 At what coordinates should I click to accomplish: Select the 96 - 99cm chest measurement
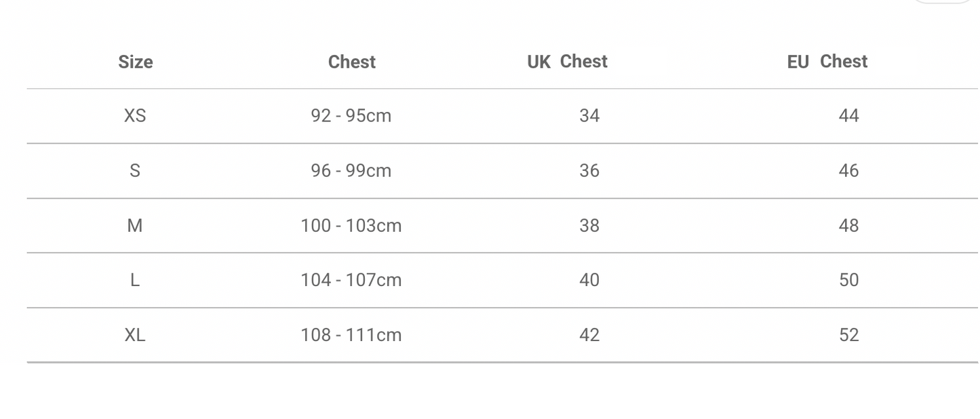(x=351, y=171)
